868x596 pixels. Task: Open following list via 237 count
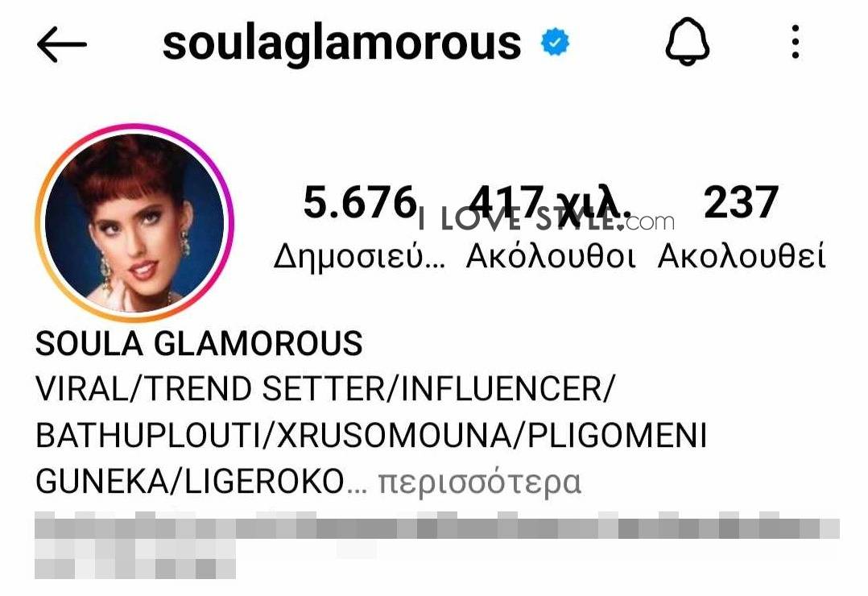(x=742, y=202)
